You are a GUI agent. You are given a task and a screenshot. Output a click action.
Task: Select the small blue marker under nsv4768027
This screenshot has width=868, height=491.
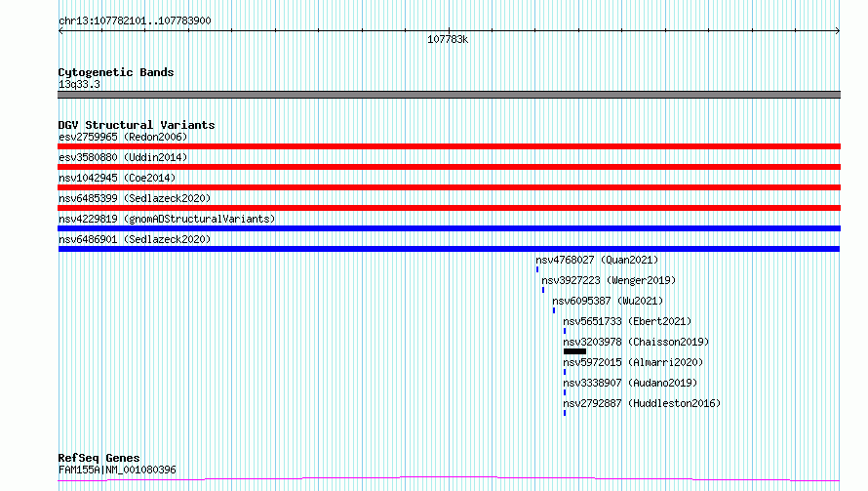pyautogui.click(x=537, y=269)
